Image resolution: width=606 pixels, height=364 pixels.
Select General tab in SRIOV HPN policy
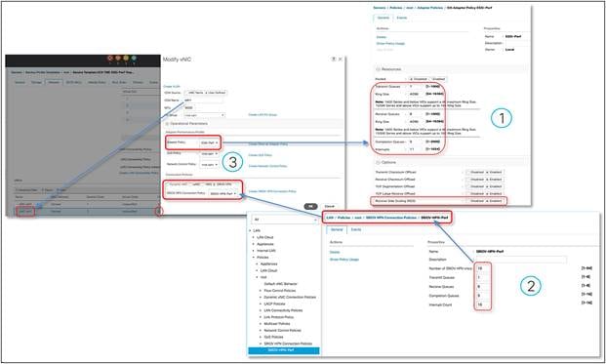pyautogui.click(x=337, y=229)
